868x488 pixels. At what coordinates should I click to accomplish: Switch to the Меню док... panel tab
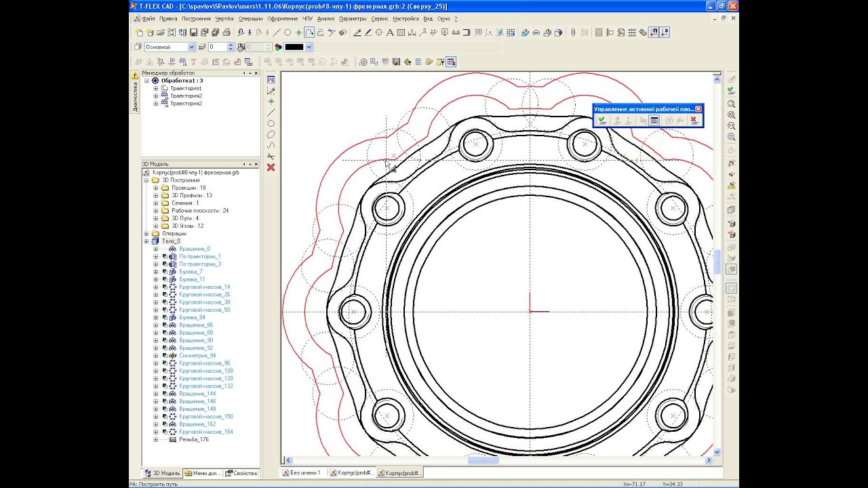(x=202, y=473)
